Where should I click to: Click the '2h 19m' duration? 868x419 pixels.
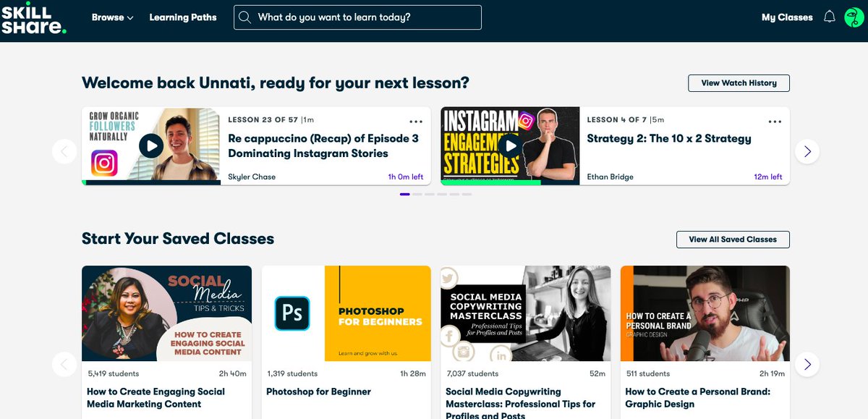[x=772, y=374]
